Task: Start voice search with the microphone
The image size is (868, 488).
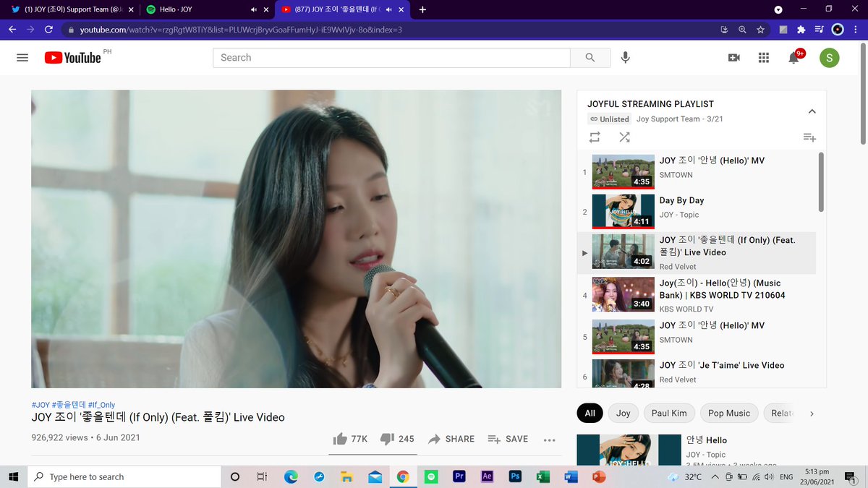Action: coord(626,58)
